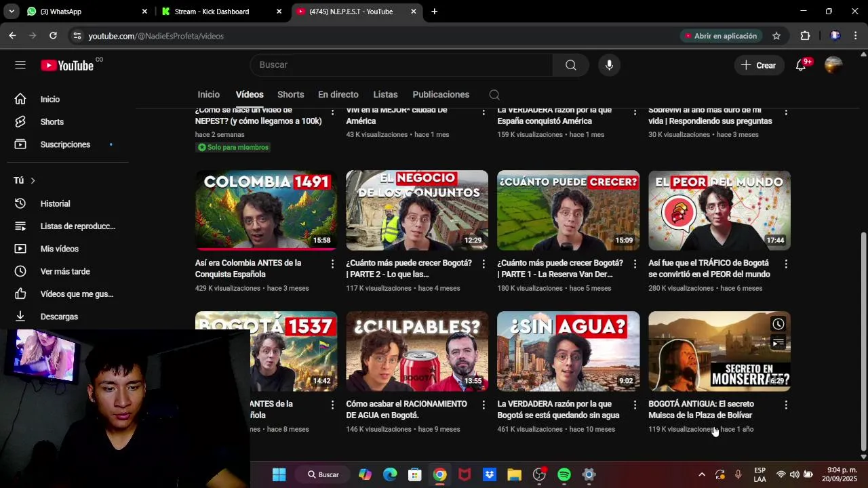
Task: Click the Historial clock icon
Action: click(20, 203)
